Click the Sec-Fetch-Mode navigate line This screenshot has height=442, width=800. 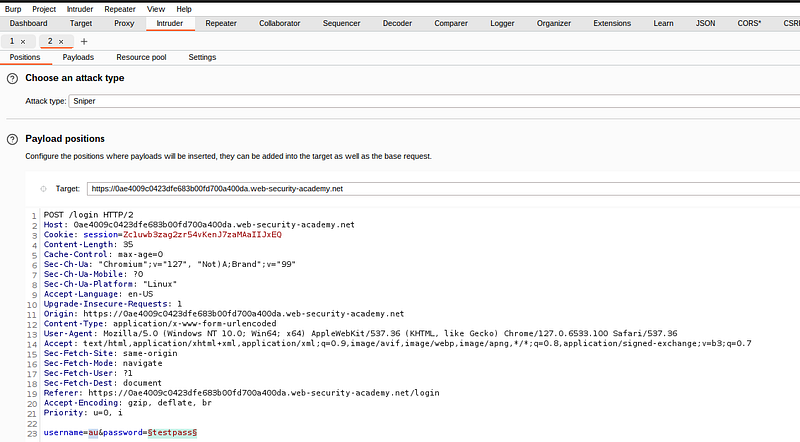[103, 363]
